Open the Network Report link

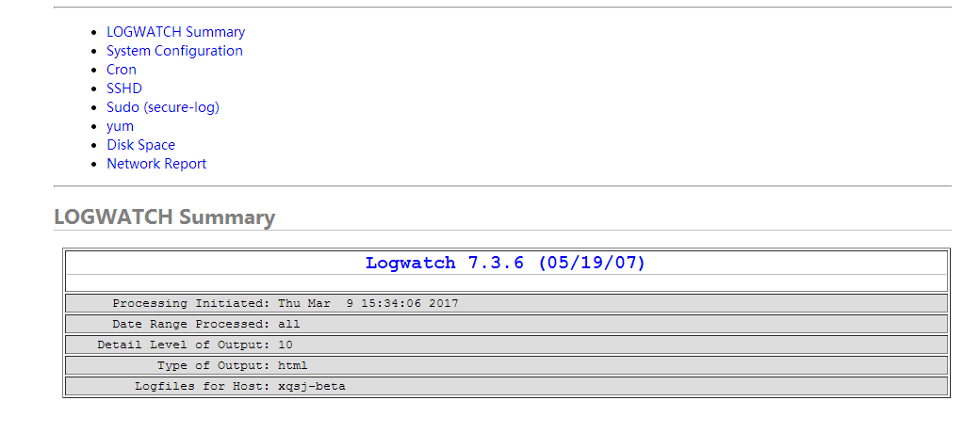pyautogui.click(x=156, y=164)
